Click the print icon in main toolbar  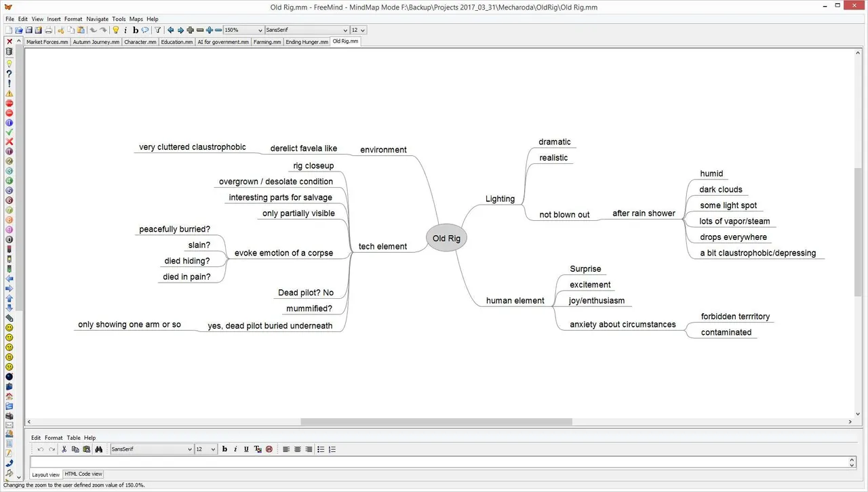(x=48, y=30)
